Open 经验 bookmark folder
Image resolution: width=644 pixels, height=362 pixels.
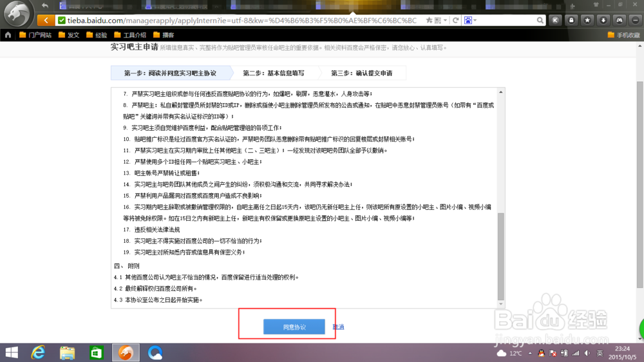point(97,35)
